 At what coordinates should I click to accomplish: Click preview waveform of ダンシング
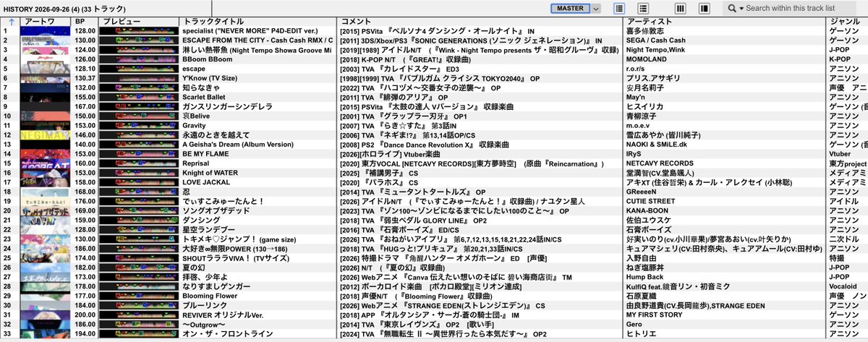[140, 220]
